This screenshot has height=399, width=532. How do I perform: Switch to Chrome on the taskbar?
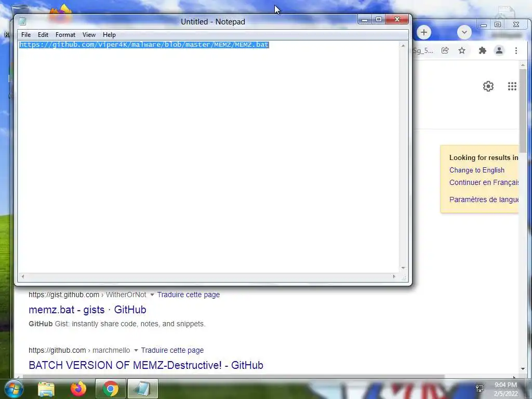click(111, 389)
